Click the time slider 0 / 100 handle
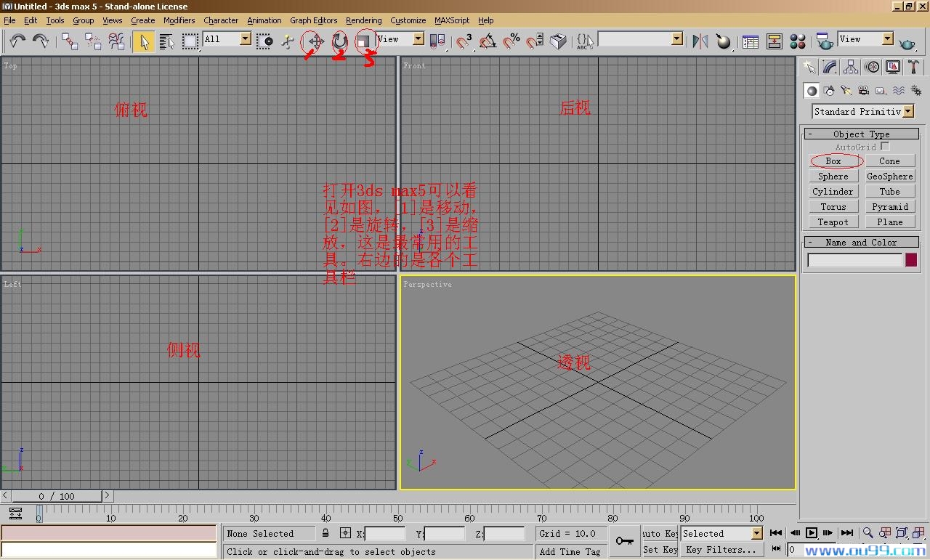 [57, 496]
